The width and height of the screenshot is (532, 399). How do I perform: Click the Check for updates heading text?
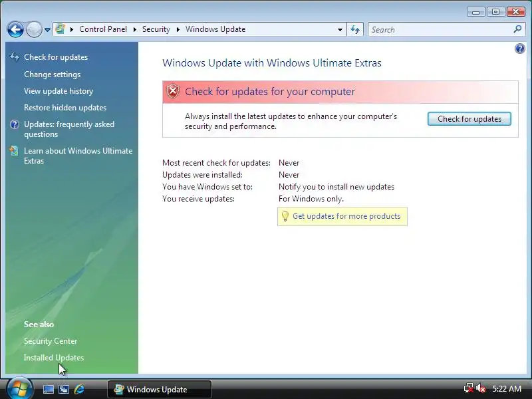click(x=270, y=91)
